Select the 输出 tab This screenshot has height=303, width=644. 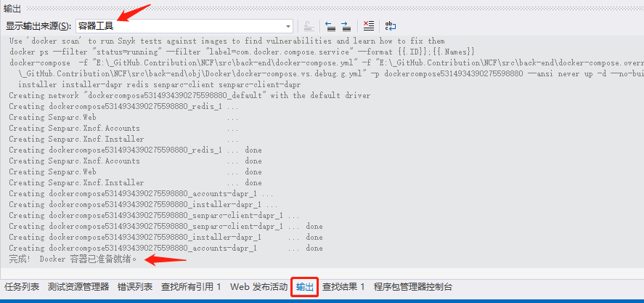pyautogui.click(x=305, y=287)
